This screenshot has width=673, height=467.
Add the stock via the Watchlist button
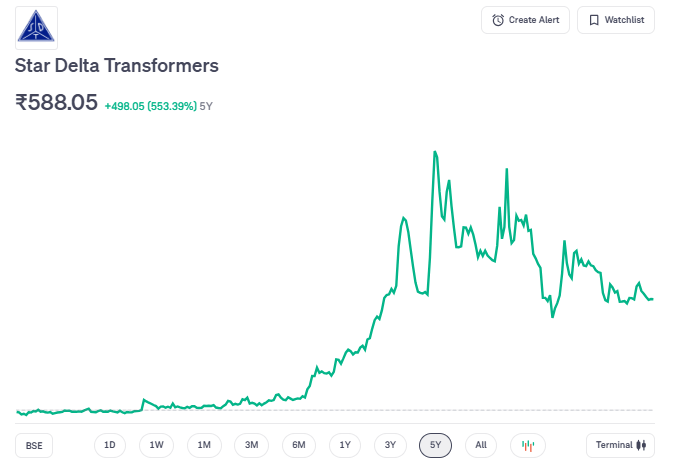[x=616, y=20]
